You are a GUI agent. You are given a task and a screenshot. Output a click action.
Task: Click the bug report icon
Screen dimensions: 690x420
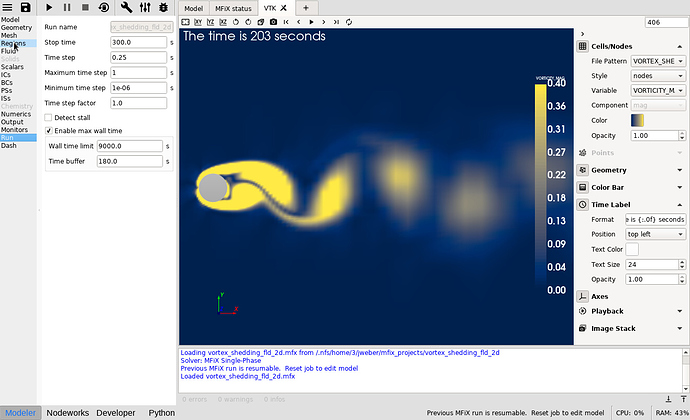(165, 8)
